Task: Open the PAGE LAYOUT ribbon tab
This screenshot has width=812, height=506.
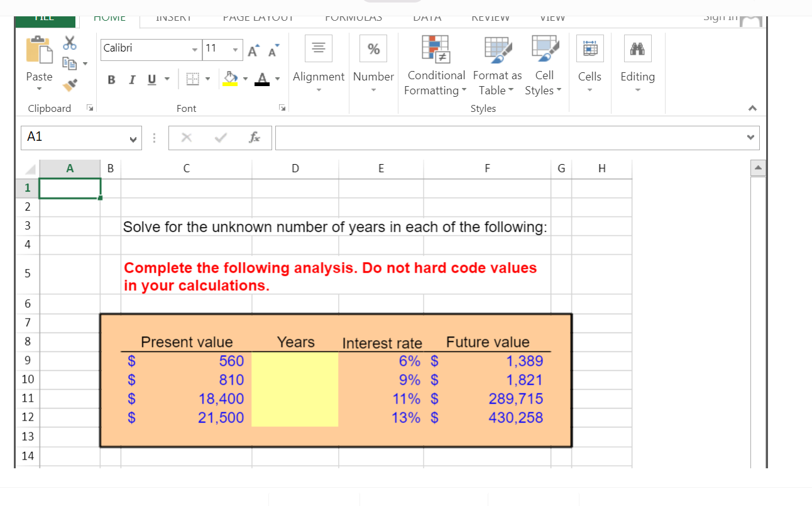Action: [x=258, y=18]
